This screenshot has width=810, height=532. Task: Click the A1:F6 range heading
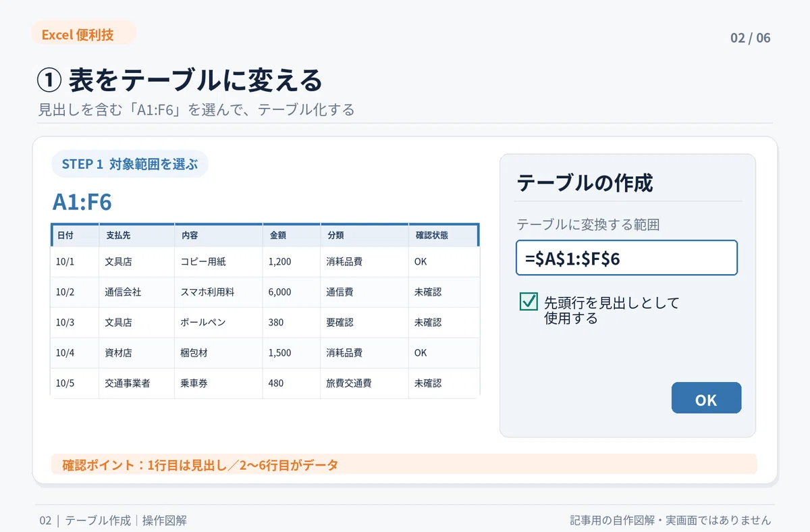82,202
